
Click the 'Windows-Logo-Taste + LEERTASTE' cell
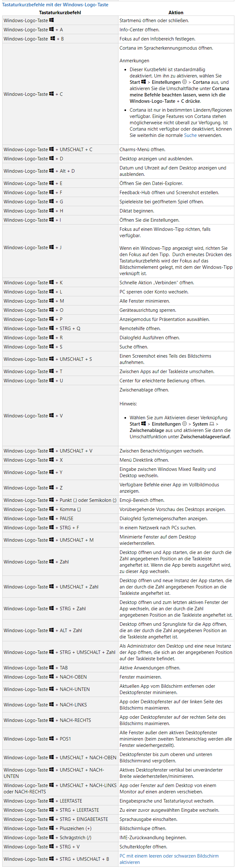click(x=60, y=801)
